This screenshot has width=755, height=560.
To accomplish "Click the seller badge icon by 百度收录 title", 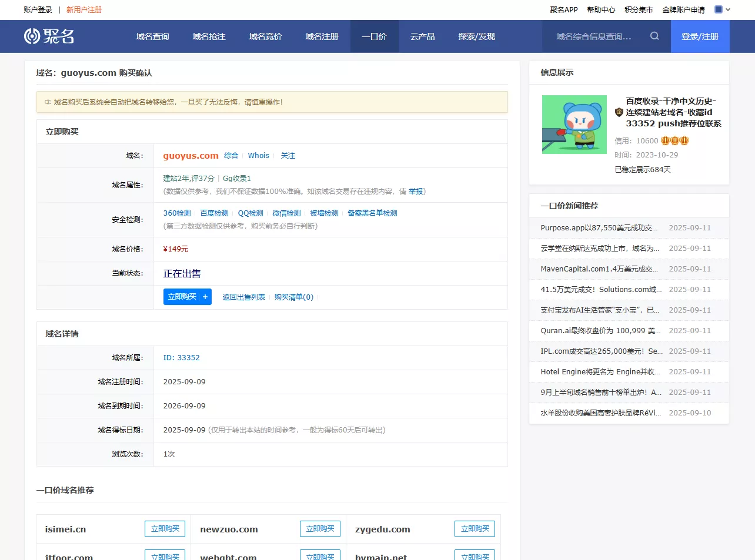I will [x=619, y=112].
